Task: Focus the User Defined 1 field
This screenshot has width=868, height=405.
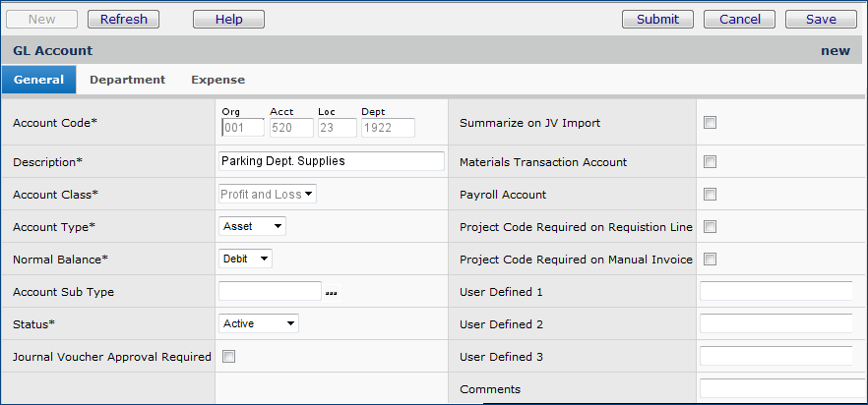Action: [775, 291]
